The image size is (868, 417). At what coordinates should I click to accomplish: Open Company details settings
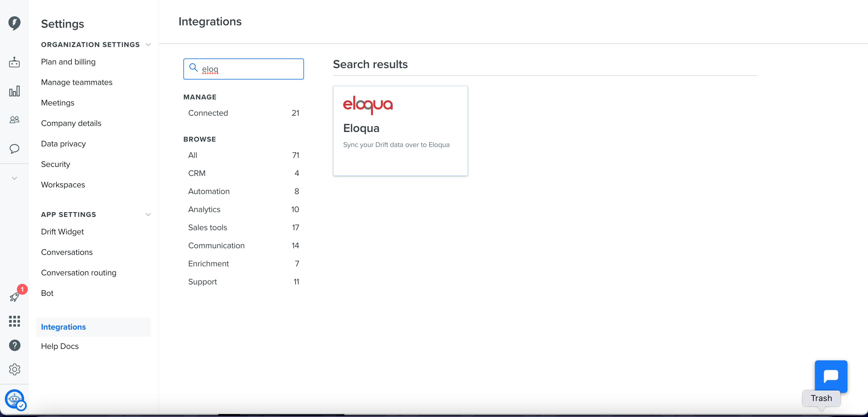(71, 124)
